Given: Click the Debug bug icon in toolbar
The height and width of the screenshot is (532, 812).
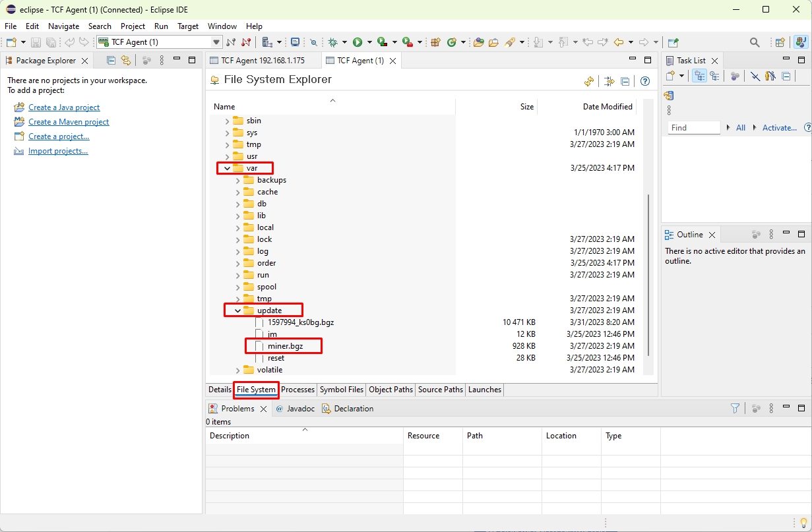Looking at the screenshot, I should (333, 42).
